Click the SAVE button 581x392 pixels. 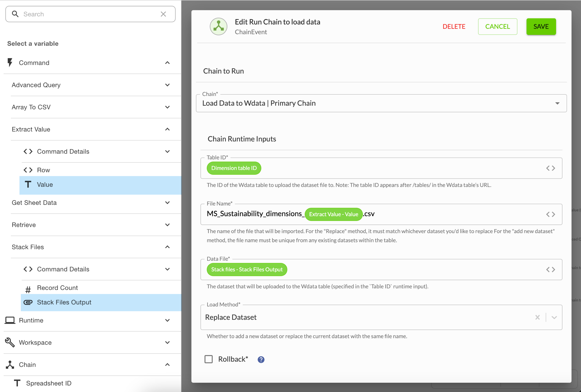pyautogui.click(x=541, y=26)
